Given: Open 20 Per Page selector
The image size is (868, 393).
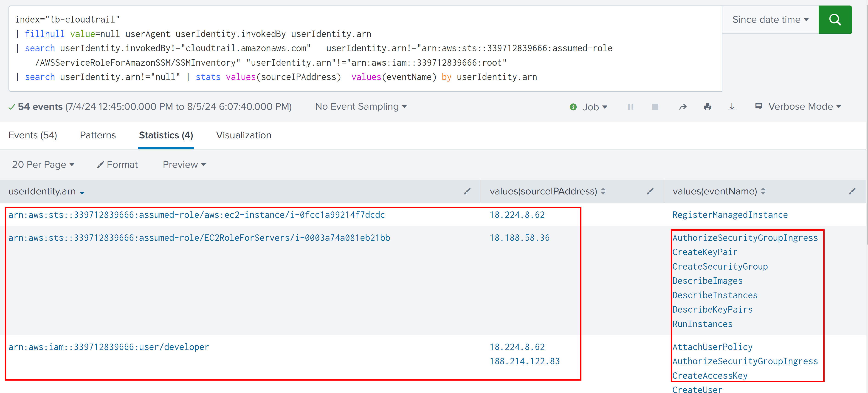Looking at the screenshot, I should [x=43, y=165].
